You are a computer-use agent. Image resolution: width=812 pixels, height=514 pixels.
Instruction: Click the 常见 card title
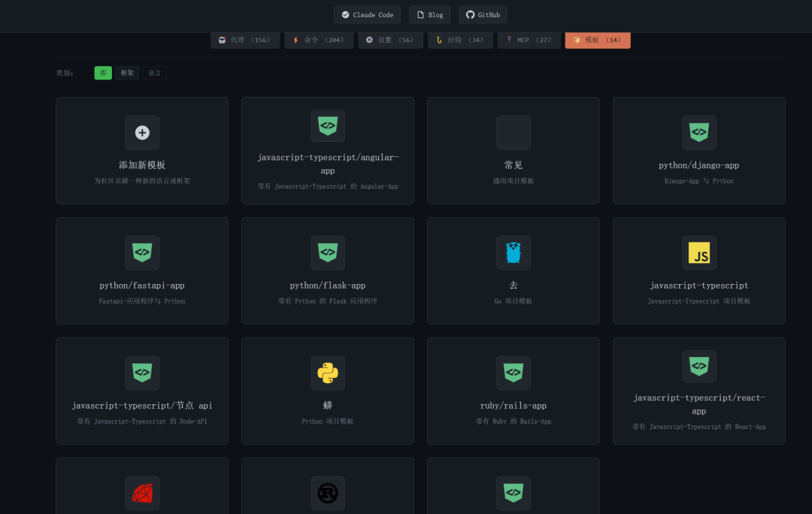[514, 165]
